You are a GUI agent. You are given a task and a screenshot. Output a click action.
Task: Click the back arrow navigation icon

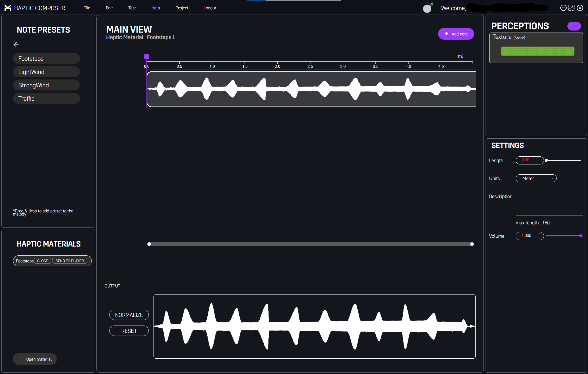15,45
